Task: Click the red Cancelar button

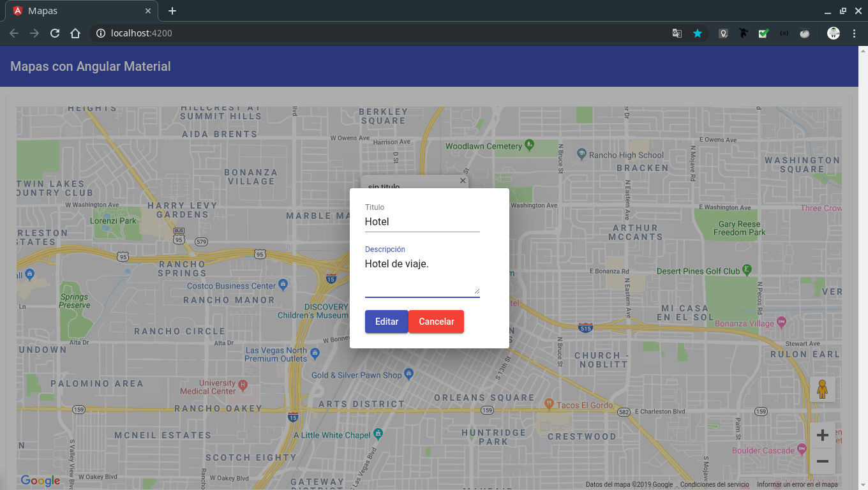Action: tap(437, 322)
